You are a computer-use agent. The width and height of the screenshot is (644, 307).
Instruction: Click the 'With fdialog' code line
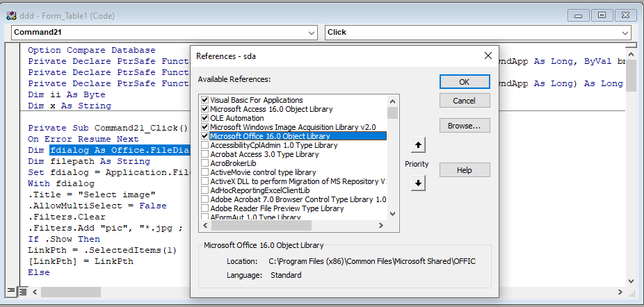pyautogui.click(x=61, y=183)
